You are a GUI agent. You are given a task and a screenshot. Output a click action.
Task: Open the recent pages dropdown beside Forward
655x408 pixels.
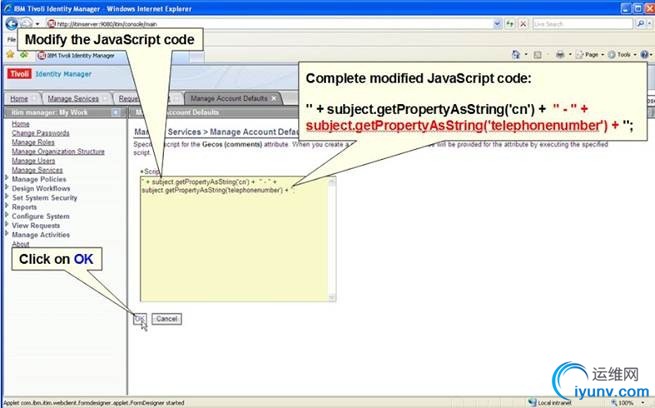37,24
